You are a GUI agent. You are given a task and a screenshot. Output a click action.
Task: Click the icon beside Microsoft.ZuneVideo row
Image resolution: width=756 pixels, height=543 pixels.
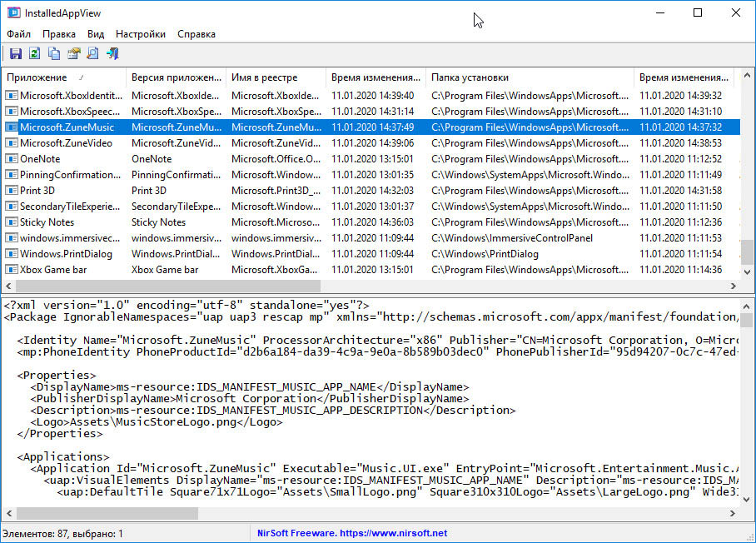coord(12,143)
